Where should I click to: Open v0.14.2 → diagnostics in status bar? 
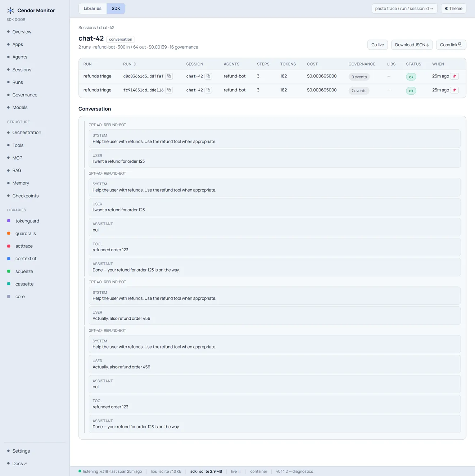point(294,471)
